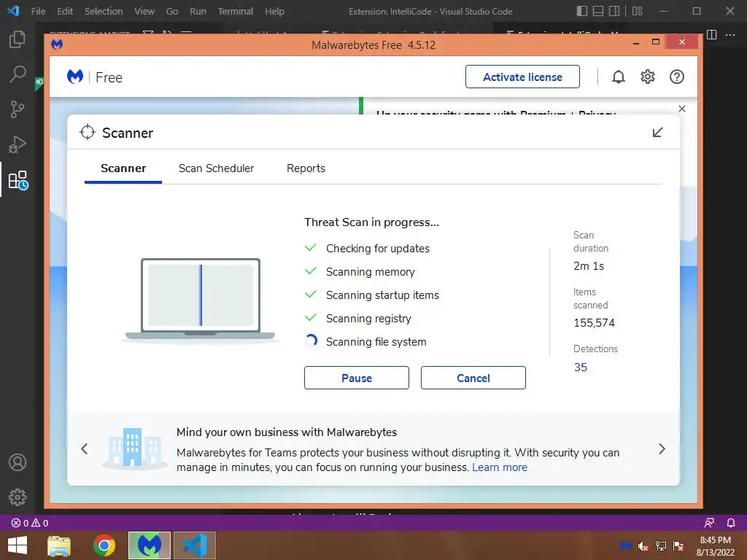Open VS Code Help menu
747x560 pixels.
point(274,11)
